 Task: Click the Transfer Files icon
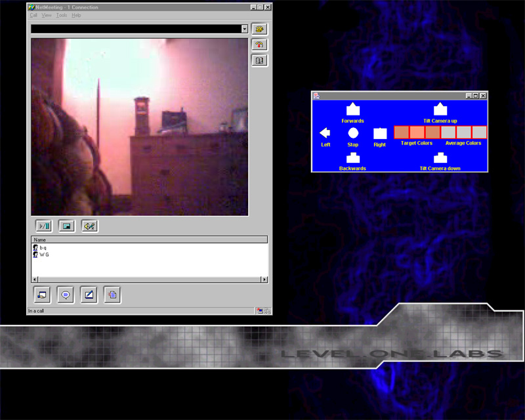[x=112, y=295]
